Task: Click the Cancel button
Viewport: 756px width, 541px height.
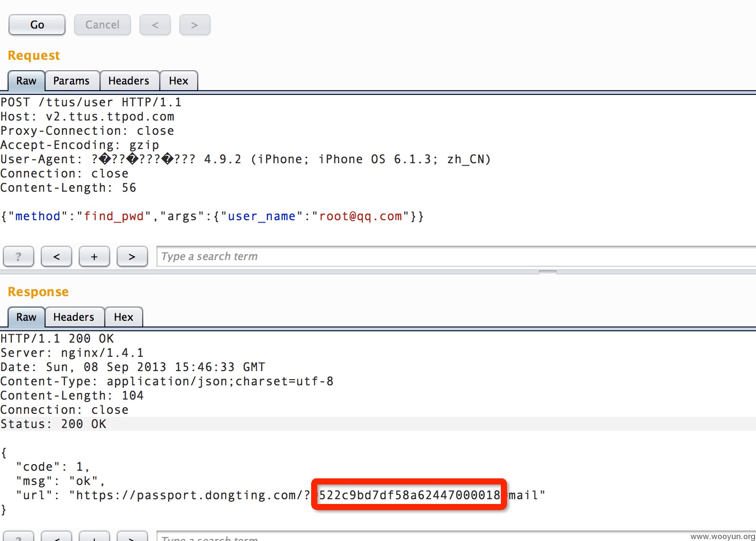Action: point(102,25)
